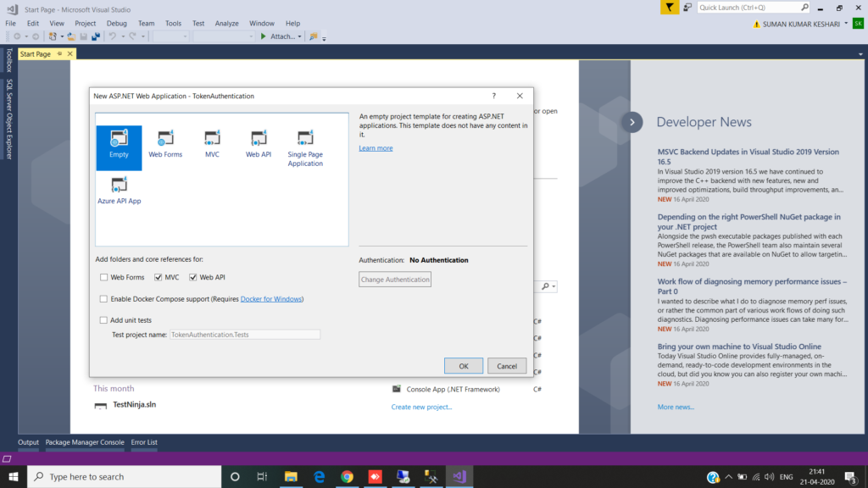868x488 pixels.
Task: Open the File menu
Action: [10, 23]
